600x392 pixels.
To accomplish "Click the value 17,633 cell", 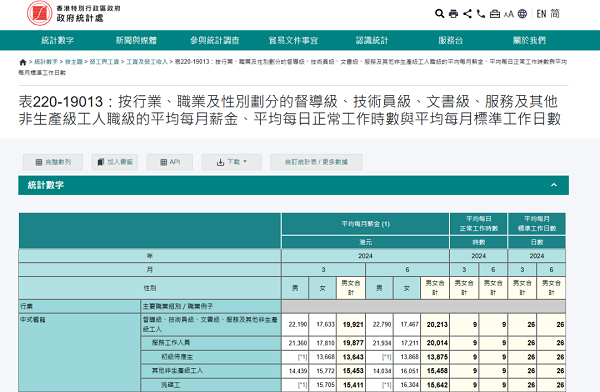I will tap(323, 325).
